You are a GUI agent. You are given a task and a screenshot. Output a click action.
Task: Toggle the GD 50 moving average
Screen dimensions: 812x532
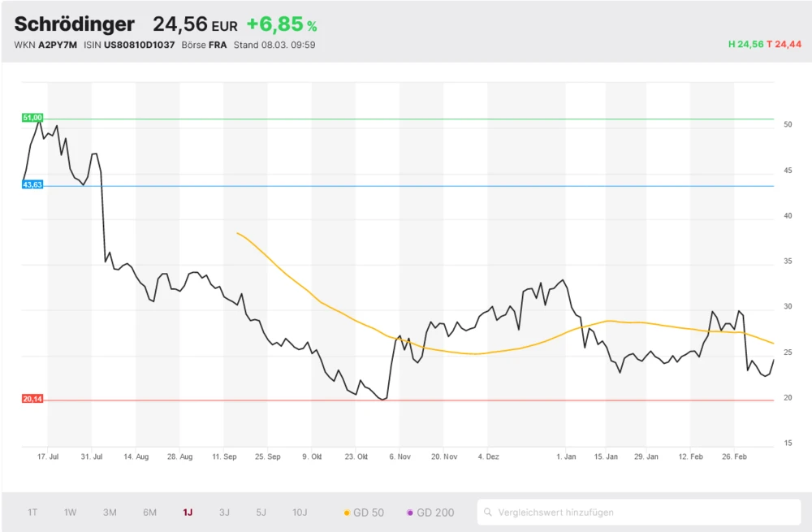[364, 513]
